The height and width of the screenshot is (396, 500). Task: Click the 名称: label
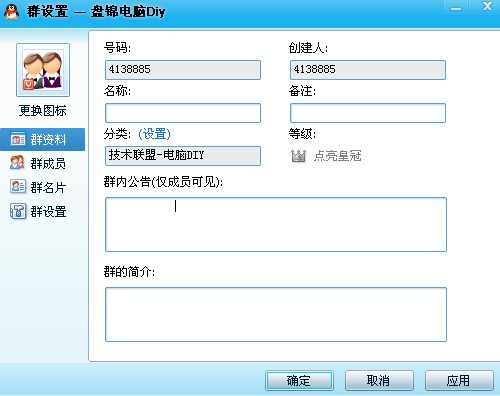[117, 91]
